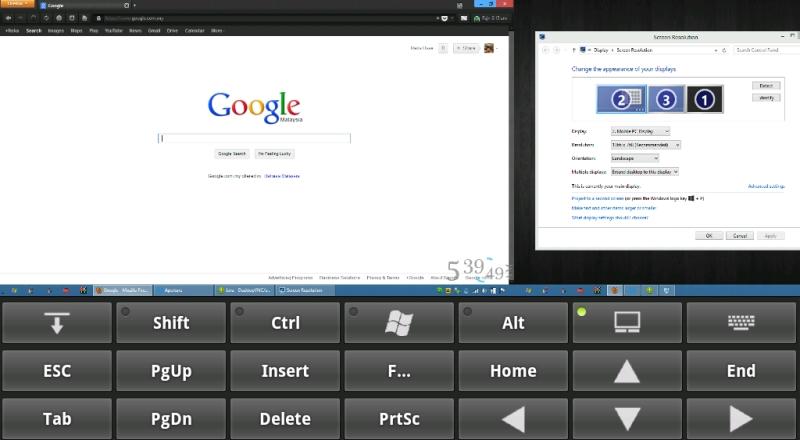Click the I'm Feeling Lucky button
This screenshot has height=440, width=800.
[x=274, y=154]
